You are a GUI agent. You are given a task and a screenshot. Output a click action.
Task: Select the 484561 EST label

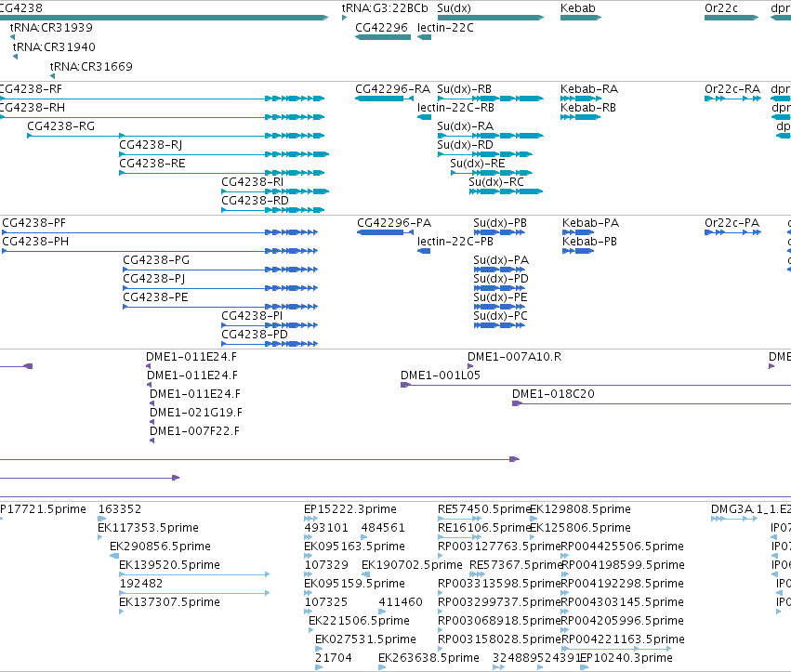[382, 528]
